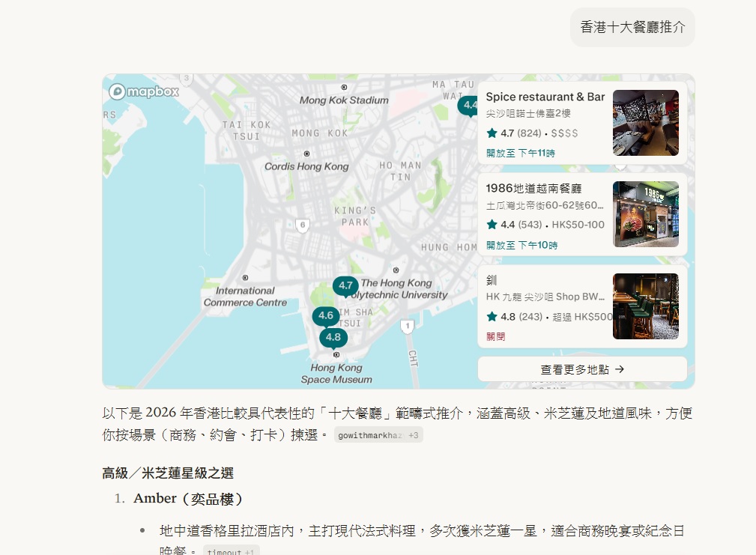
Task: Click the Mapbox logo
Action: click(144, 91)
